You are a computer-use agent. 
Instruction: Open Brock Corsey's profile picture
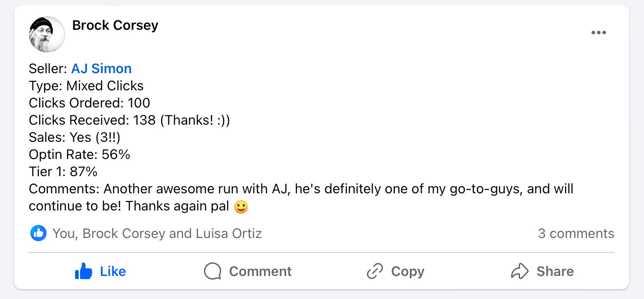click(x=47, y=34)
